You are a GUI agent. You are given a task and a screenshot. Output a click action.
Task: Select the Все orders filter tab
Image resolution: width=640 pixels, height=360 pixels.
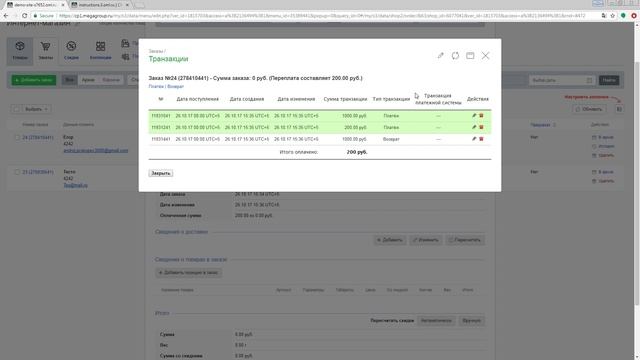pos(70,80)
